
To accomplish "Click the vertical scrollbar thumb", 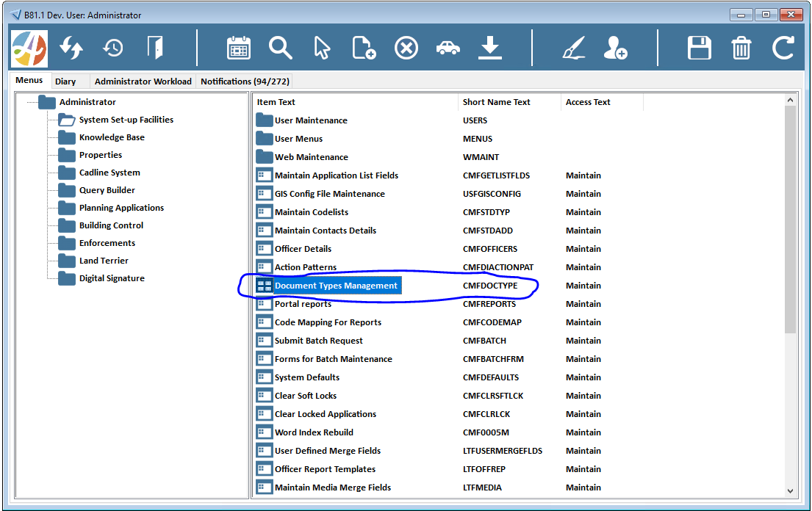I will 790,220.
